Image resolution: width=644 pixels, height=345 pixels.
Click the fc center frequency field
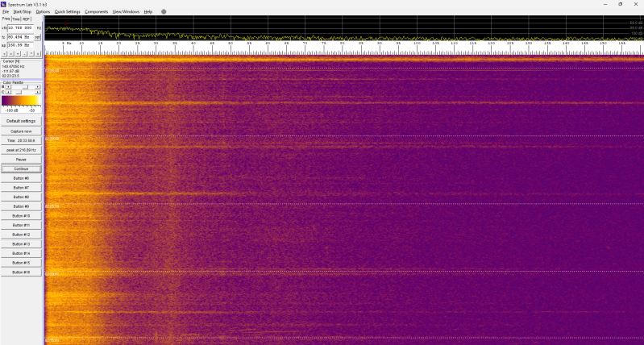coord(20,37)
